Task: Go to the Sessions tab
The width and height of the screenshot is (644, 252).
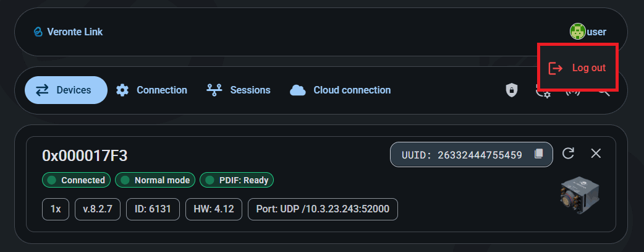Action: pyautogui.click(x=239, y=90)
